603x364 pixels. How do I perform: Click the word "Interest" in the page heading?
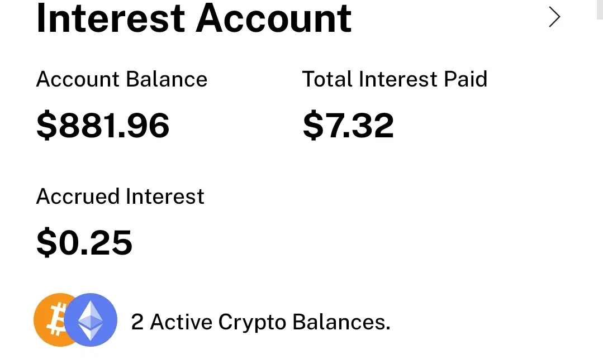point(110,18)
